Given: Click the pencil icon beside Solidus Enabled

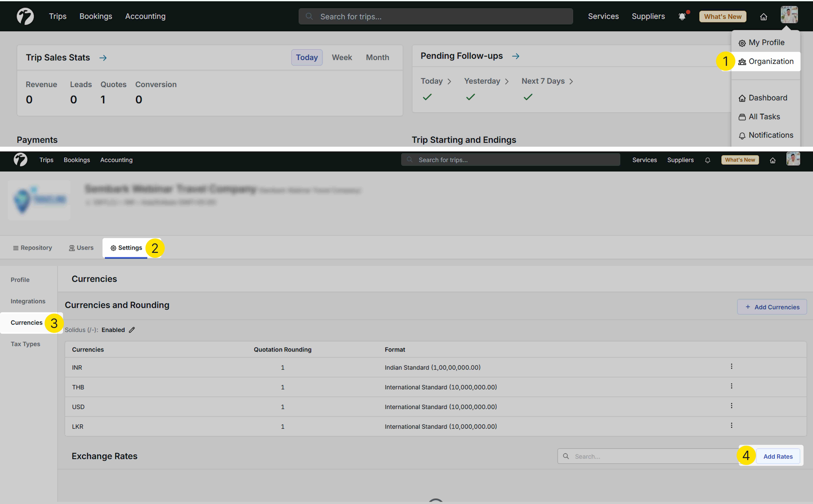Looking at the screenshot, I should pyautogui.click(x=132, y=330).
